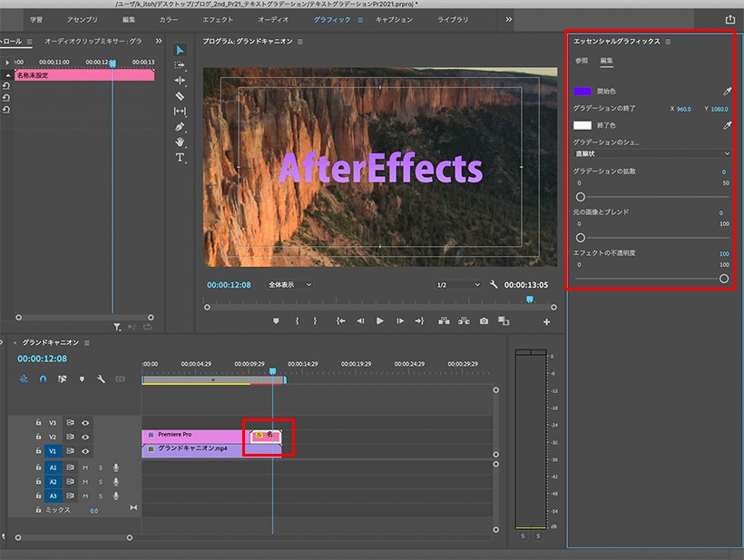This screenshot has width=744, height=560.
Task: Mute track A1
Action: (85, 468)
